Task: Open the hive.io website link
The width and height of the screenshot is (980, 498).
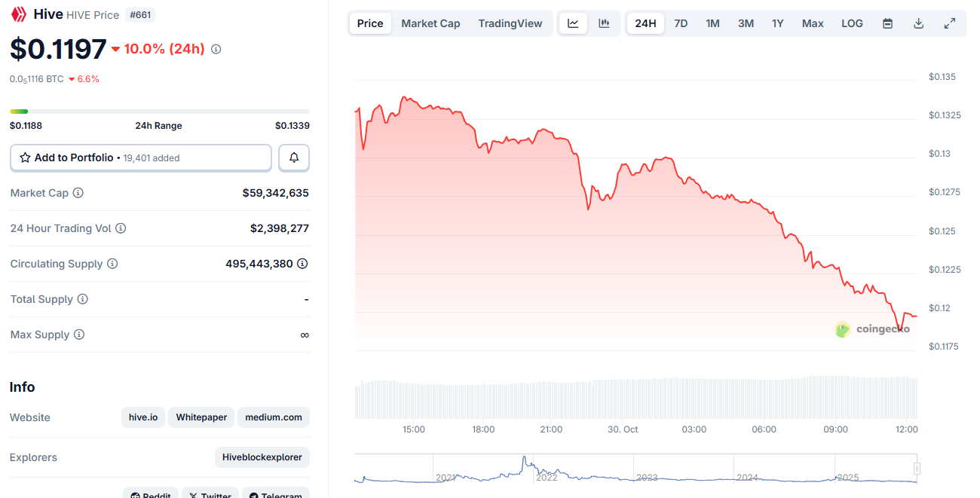Action: (x=143, y=417)
